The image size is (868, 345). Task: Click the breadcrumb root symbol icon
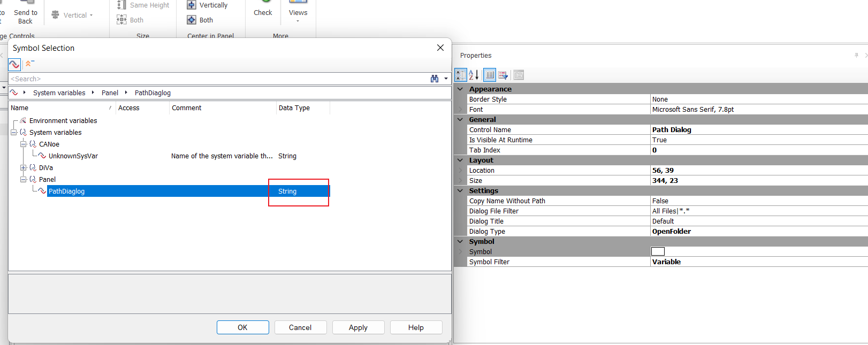pyautogui.click(x=14, y=93)
